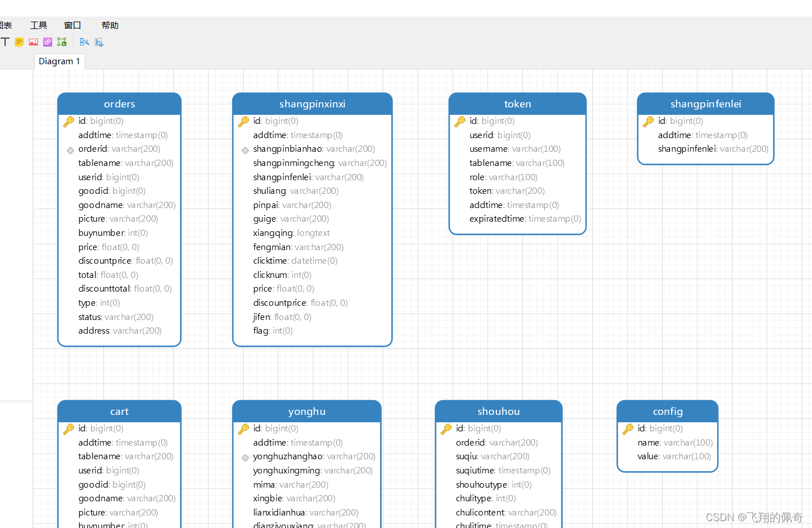Select the shangpinfenlei table header

point(706,104)
